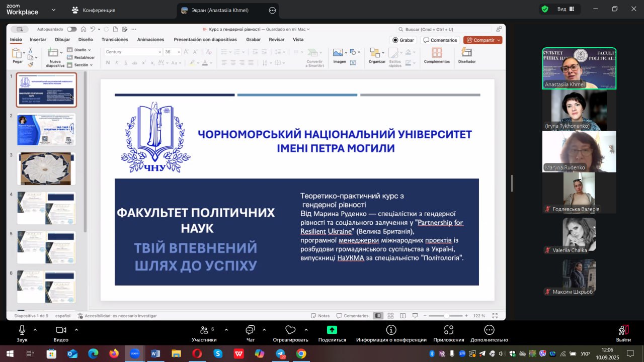This screenshot has height=362, width=644.
Task: Click the Grabar record button
Action: coord(404,40)
